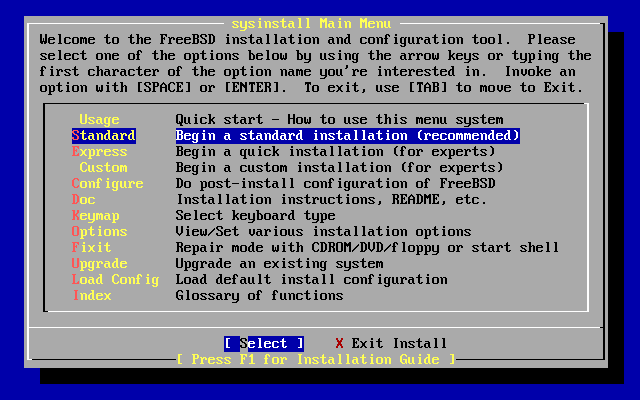The height and width of the screenshot is (400, 640).
Task: Open the Configure post-install option
Action: [x=107, y=184]
